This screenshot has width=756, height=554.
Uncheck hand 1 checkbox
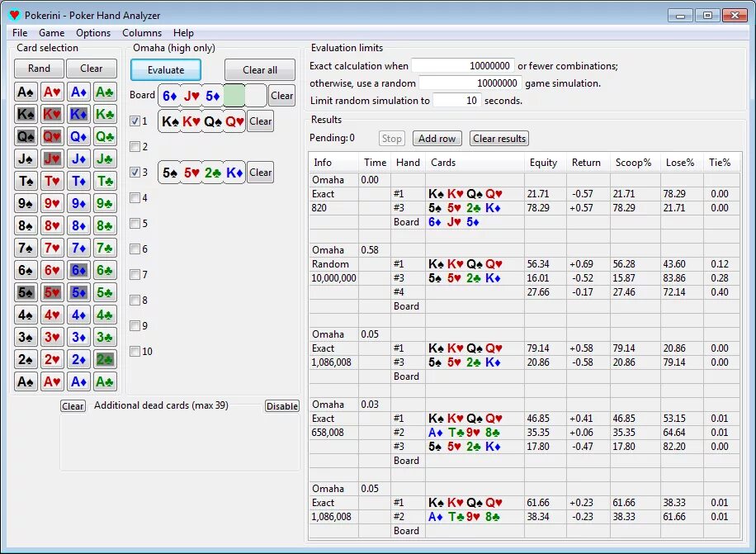(x=135, y=121)
